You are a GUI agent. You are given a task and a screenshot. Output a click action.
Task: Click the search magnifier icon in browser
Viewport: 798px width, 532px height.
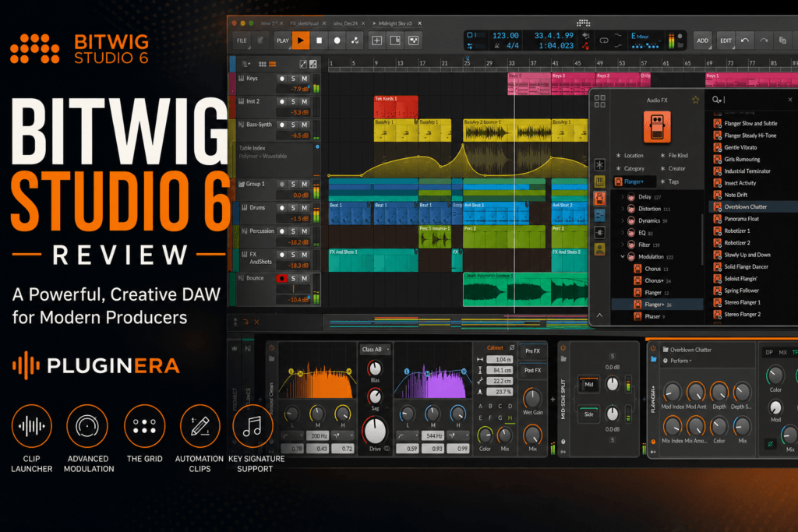(716, 100)
